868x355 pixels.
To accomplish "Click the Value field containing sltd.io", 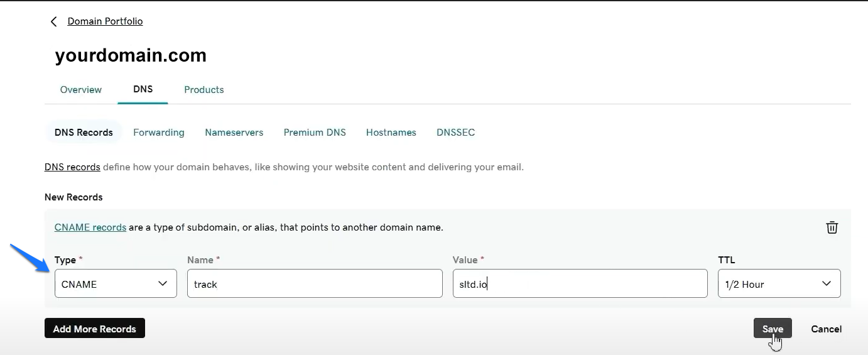I will pyautogui.click(x=580, y=284).
